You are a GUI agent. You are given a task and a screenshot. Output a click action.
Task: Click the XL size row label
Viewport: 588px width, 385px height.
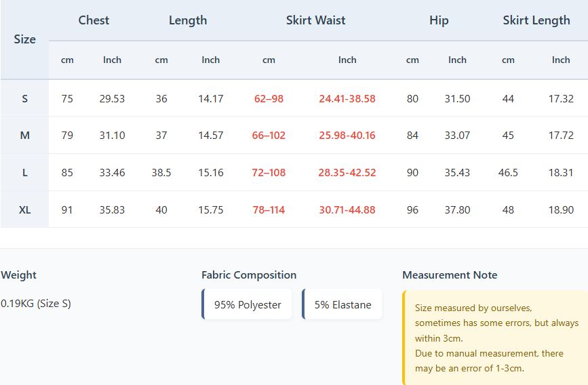(25, 210)
